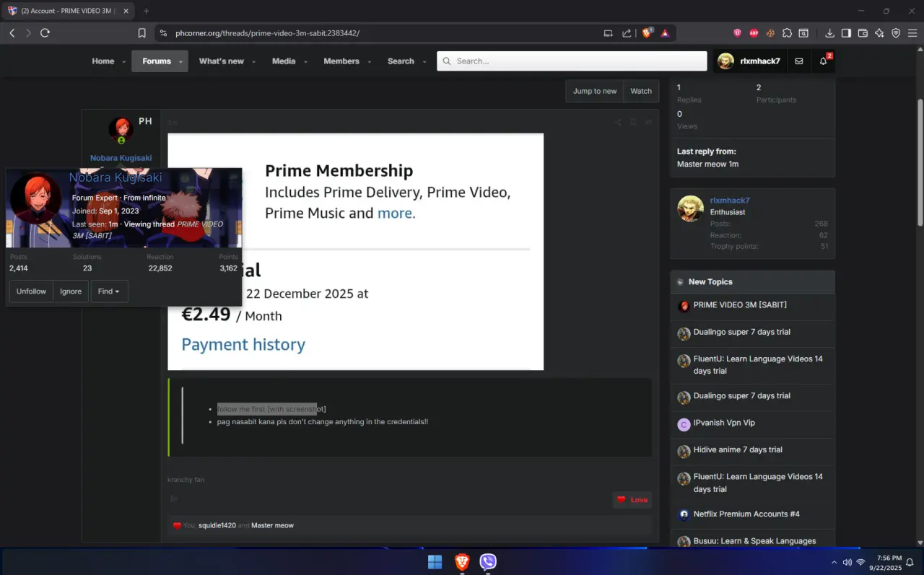924x575 pixels.
Task: Toggle the browser sidebar panel icon
Action: click(846, 33)
